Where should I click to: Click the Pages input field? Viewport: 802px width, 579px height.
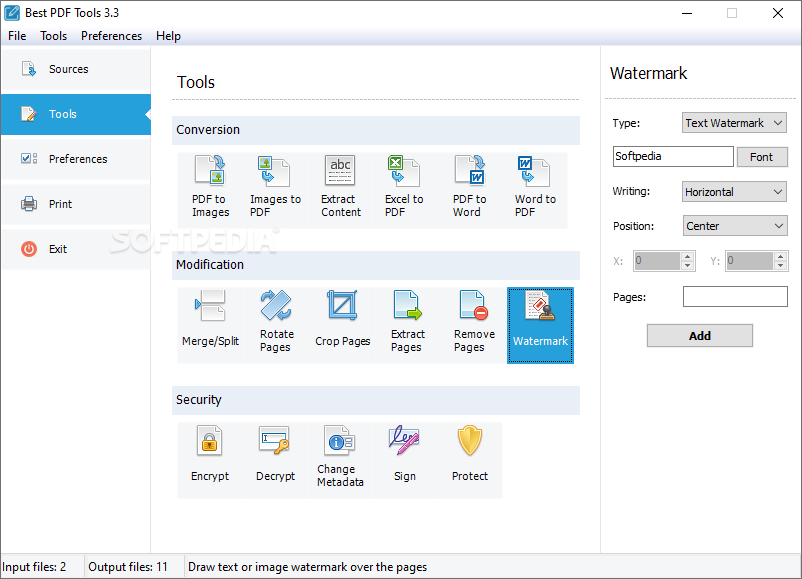tap(735, 297)
